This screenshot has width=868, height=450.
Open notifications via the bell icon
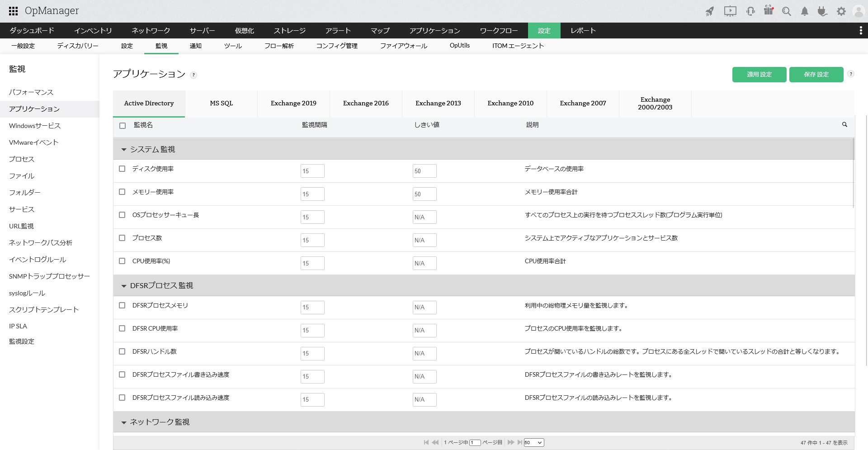[804, 11]
